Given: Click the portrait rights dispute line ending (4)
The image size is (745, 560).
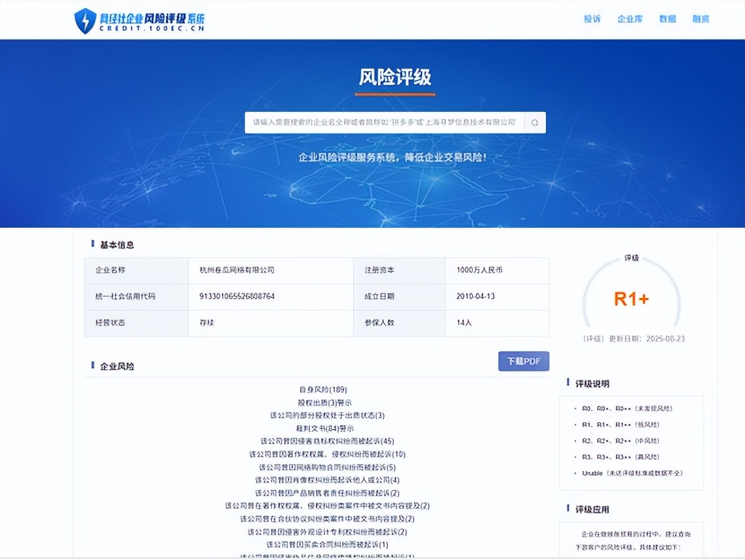Looking at the screenshot, I should [327, 480].
